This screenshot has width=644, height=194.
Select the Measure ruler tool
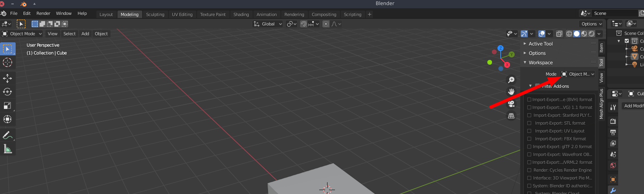click(x=7, y=149)
